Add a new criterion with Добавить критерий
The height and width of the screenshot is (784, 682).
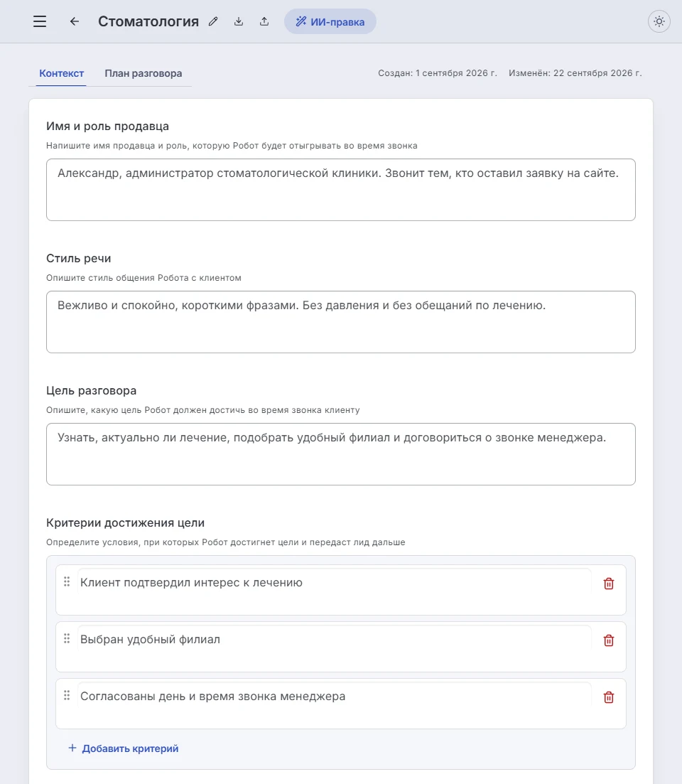coord(124,748)
